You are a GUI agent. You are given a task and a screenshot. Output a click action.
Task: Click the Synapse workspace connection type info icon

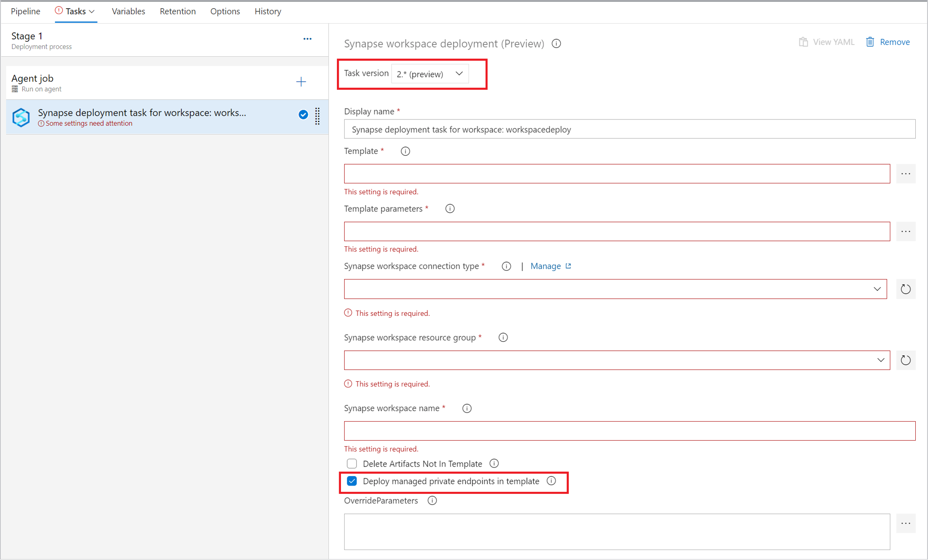[x=506, y=266]
